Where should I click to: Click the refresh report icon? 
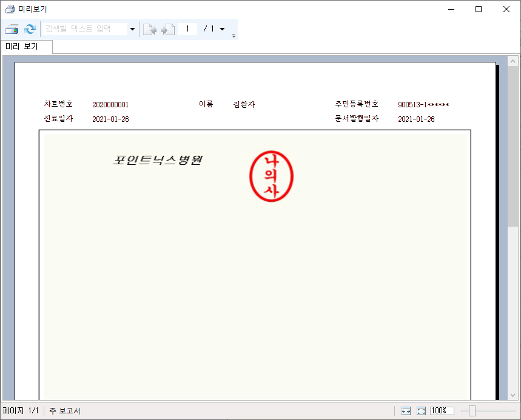coord(30,29)
